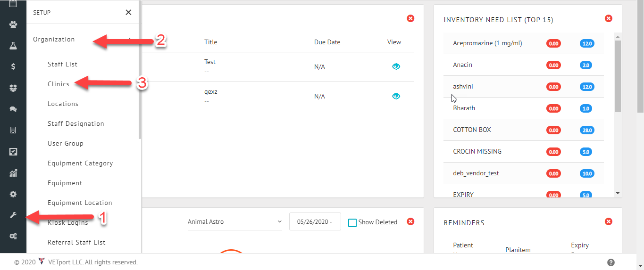
Task: Select the qexz task title
Action: pos(211,92)
